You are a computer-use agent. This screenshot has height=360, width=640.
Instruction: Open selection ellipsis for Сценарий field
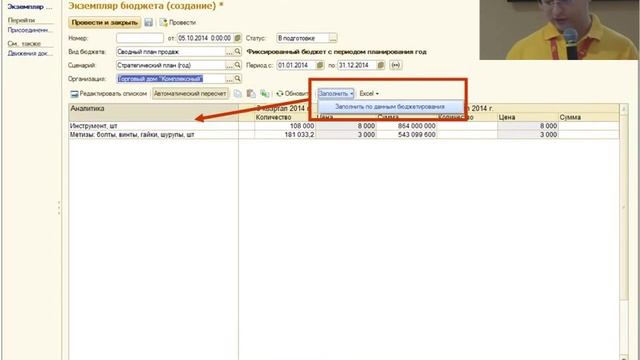pyautogui.click(x=230, y=65)
